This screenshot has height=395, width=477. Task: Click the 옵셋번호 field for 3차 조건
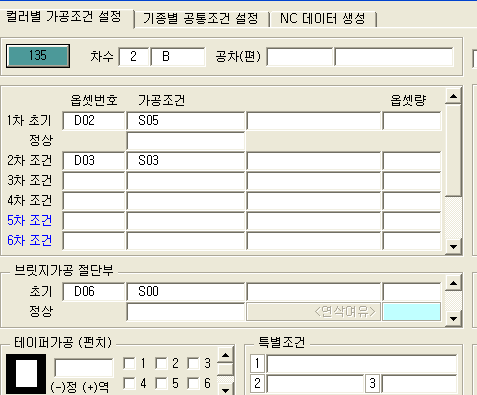(x=94, y=181)
